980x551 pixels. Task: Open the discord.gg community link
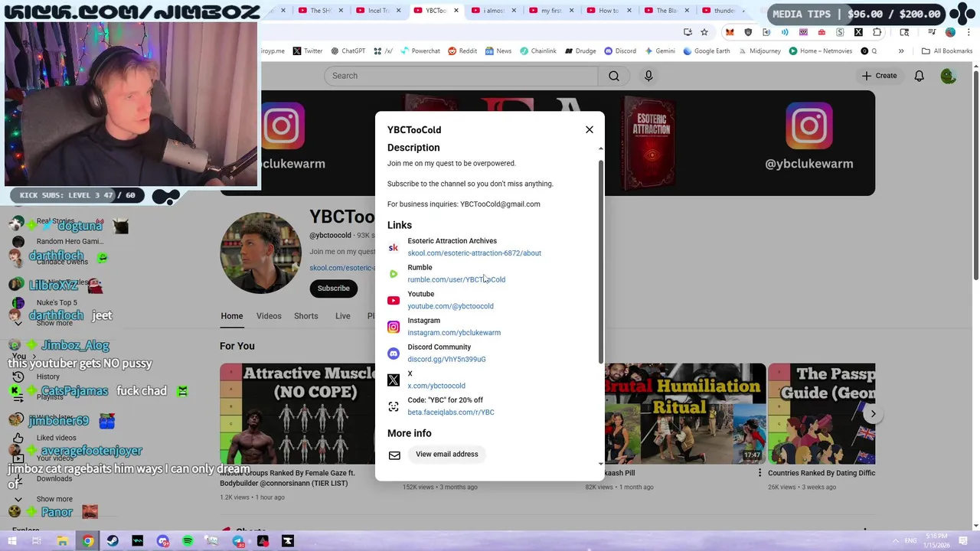coord(446,359)
